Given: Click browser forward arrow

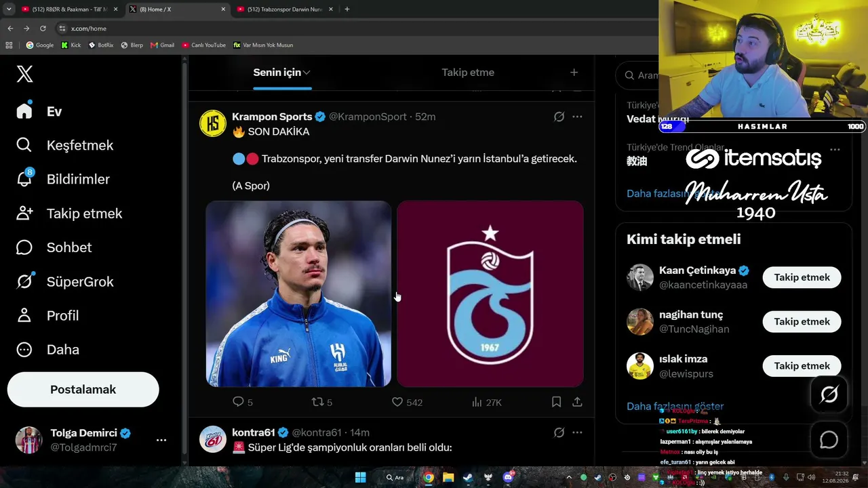Looking at the screenshot, I should pyautogui.click(x=26, y=28).
